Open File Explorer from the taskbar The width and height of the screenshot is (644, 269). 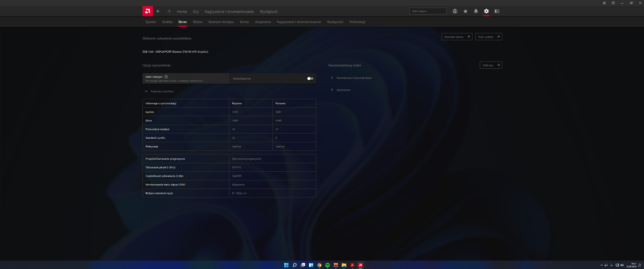coord(344,265)
